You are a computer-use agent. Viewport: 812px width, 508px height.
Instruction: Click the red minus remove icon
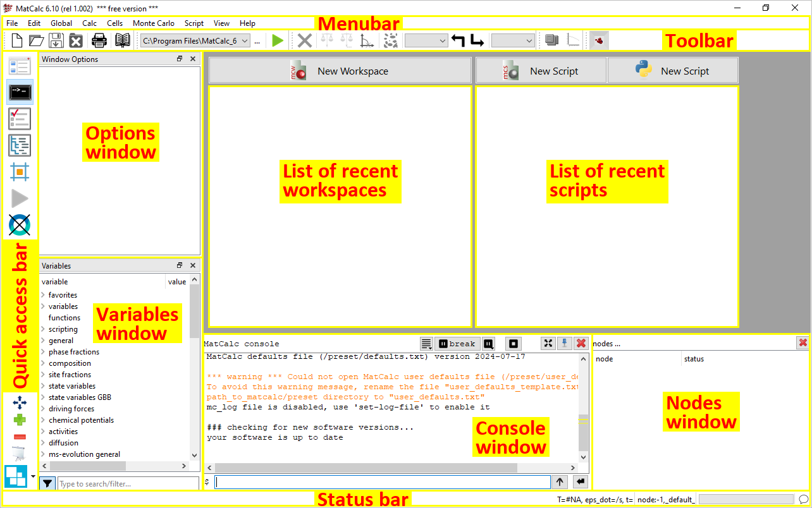click(20, 437)
